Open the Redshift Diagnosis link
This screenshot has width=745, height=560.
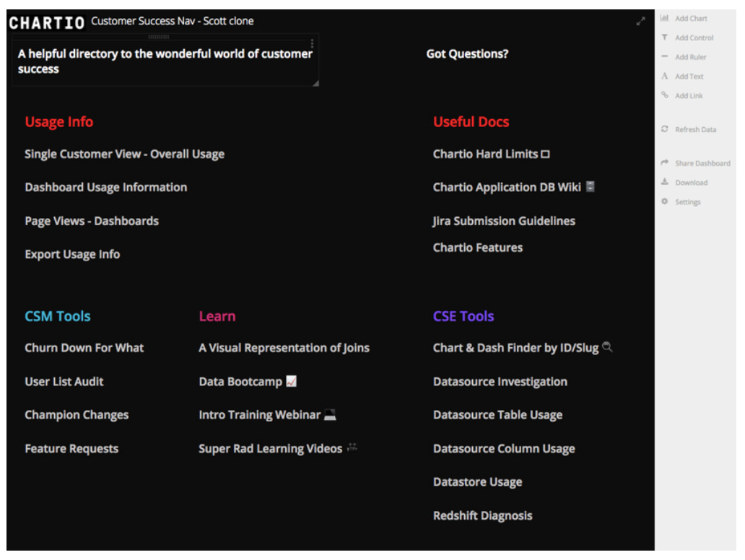(x=482, y=515)
